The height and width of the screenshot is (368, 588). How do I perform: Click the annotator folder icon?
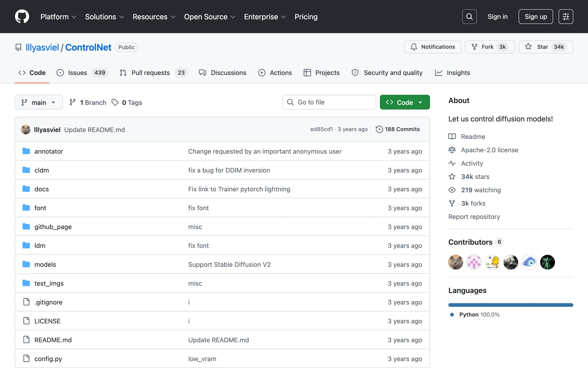click(26, 151)
